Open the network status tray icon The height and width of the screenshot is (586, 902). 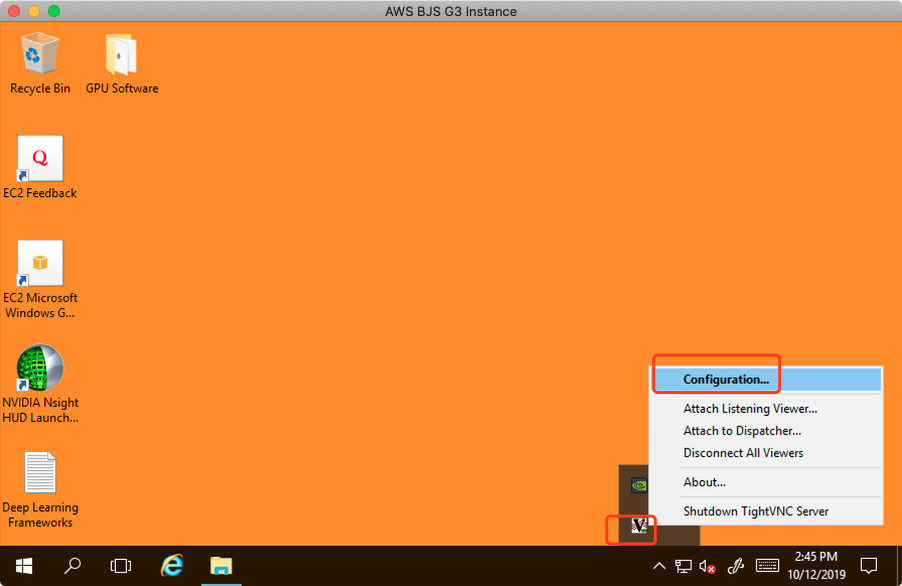684,566
